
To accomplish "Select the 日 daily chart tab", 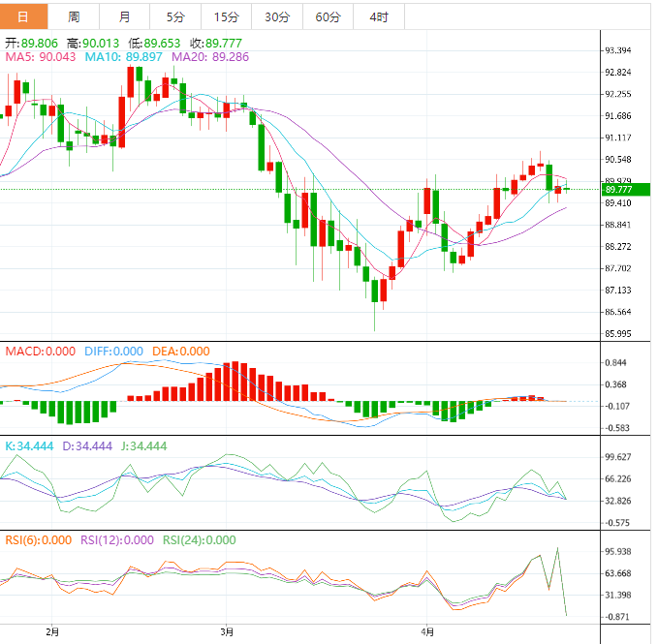I will [24, 16].
